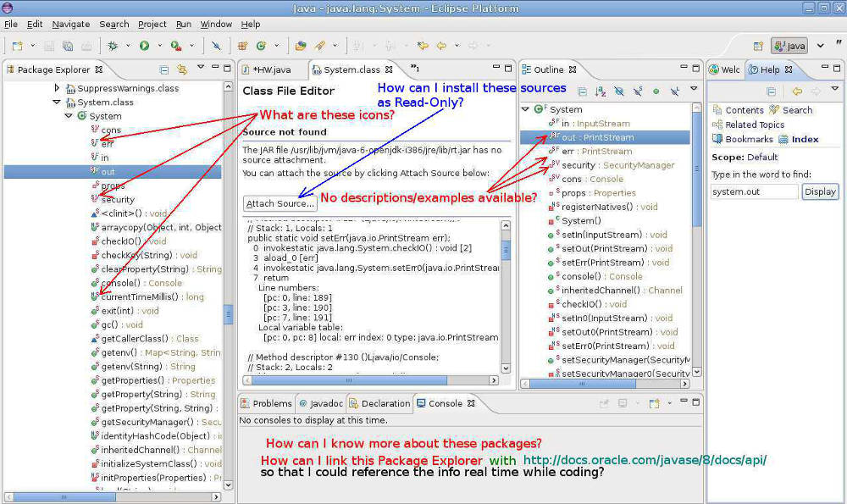Open Console dropdown in Console toolbar
This screenshot has width=847, height=504.
coord(670,403)
